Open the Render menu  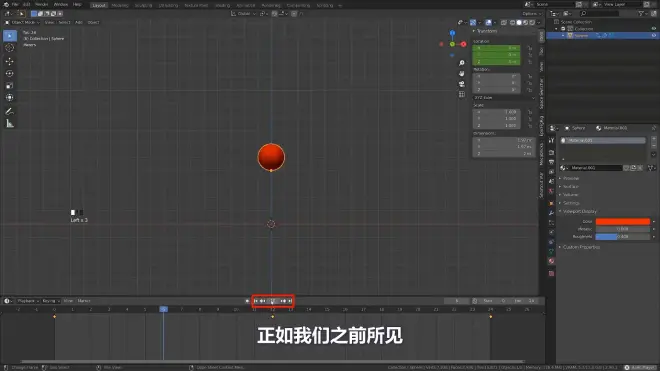[x=41, y=4]
